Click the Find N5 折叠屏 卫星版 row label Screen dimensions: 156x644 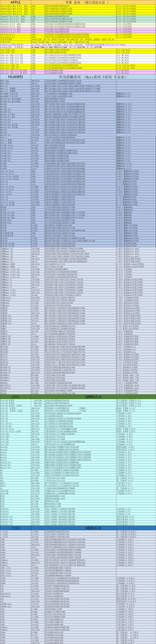tap(11, 411)
